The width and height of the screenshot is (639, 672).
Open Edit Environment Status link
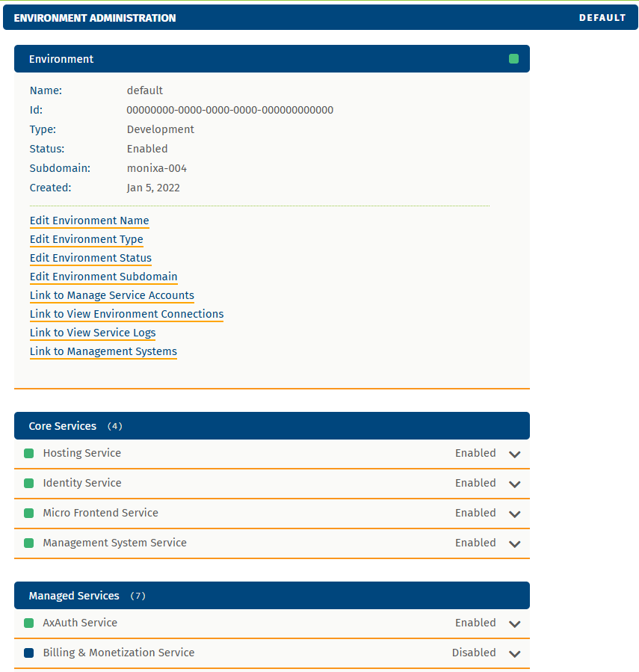(90, 258)
